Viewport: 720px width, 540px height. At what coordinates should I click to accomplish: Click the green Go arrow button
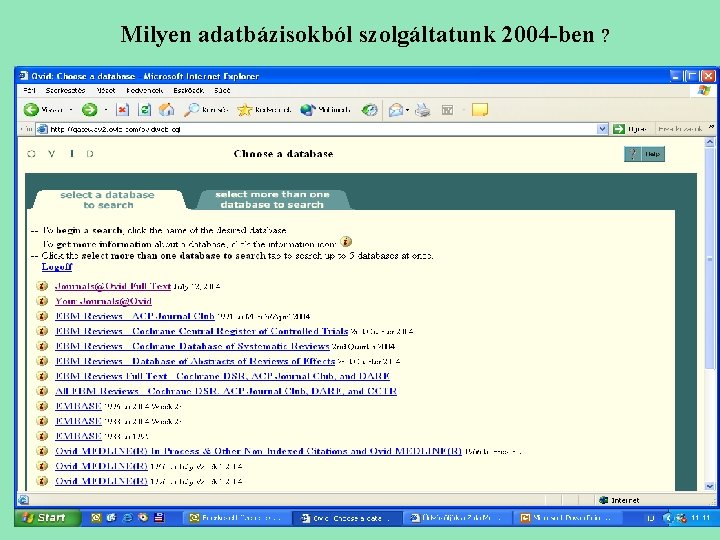click(x=619, y=129)
